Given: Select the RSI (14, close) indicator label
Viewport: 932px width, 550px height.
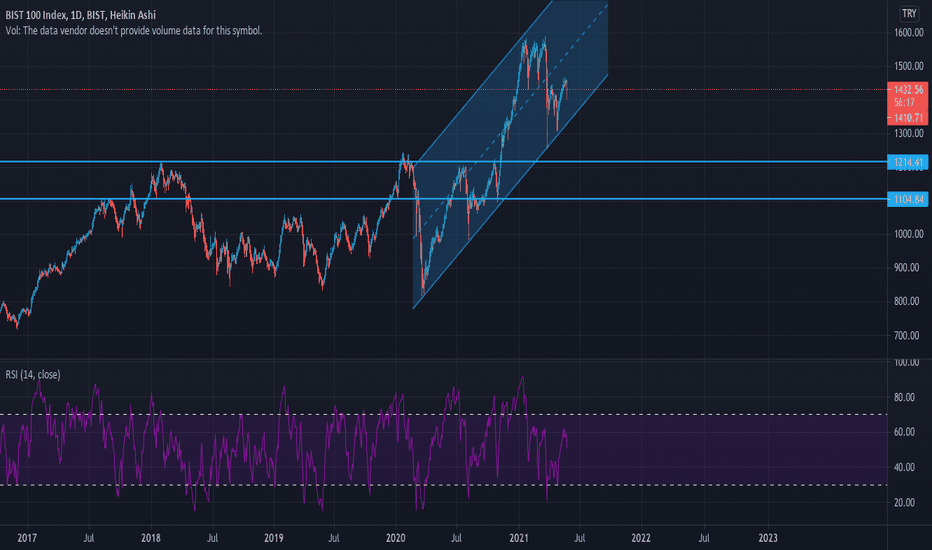Looking at the screenshot, I should click(x=33, y=375).
